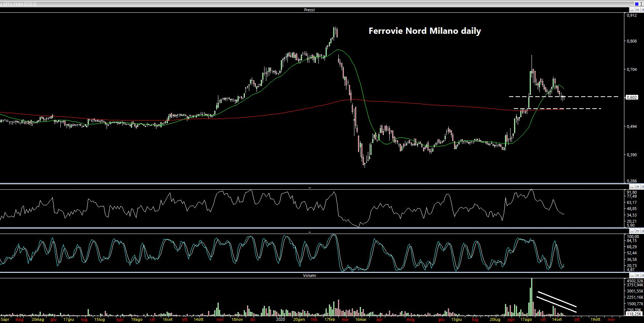Click the 17feb date marker
The height and width of the screenshot is (323, 644).
tap(330, 320)
